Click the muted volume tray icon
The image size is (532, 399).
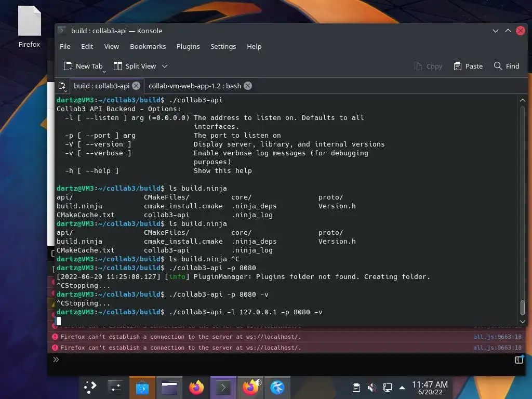click(372, 388)
